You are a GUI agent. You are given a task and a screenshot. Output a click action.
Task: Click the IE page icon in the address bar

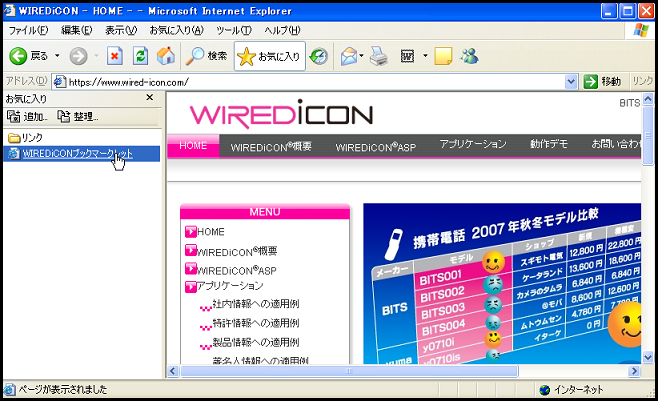[60, 81]
